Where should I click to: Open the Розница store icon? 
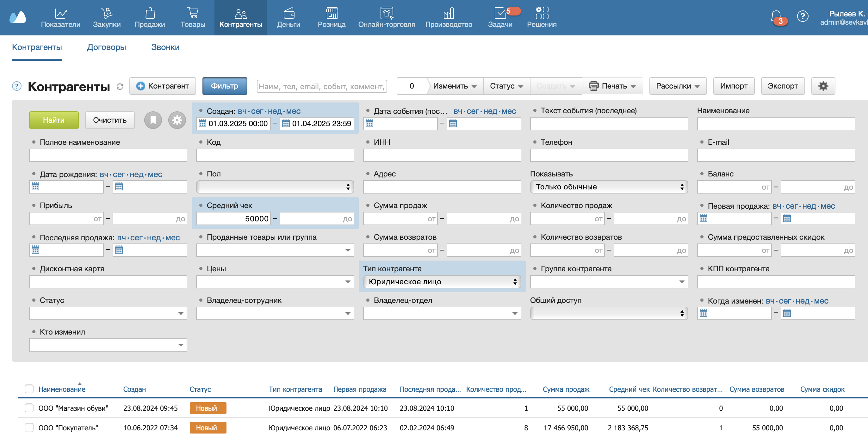point(332,13)
